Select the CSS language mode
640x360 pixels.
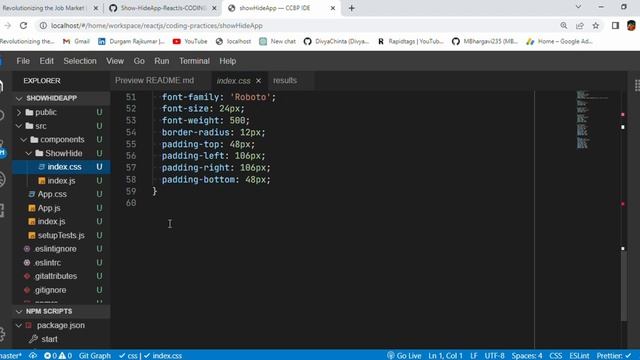pyautogui.click(x=556, y=356)
